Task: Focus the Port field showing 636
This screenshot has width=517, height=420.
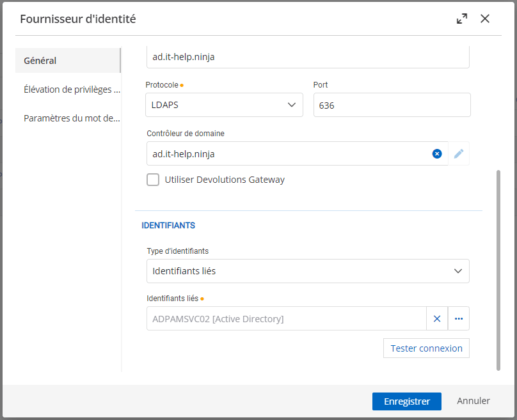Action: [x=392, y=105]
